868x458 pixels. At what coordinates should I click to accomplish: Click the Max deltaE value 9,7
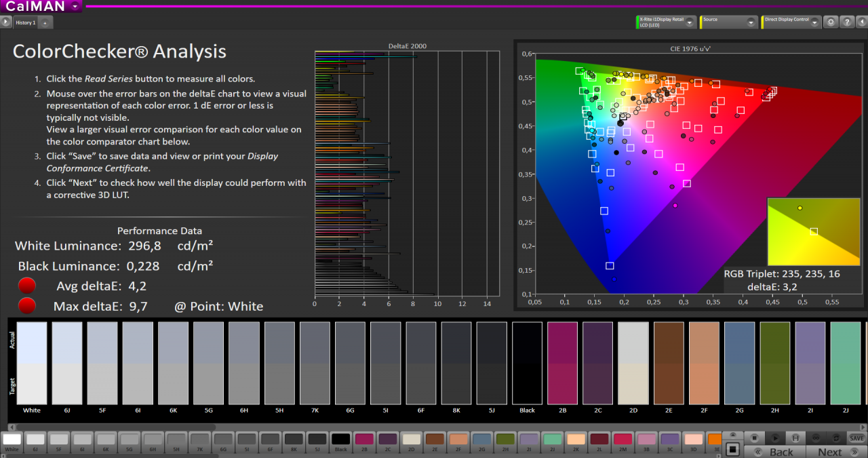pos(138,306)
